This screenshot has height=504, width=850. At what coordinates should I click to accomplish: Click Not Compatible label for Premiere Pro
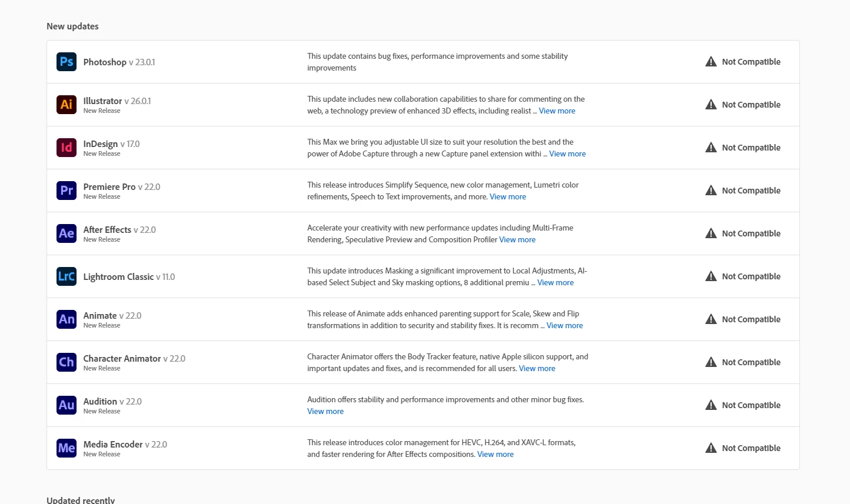click(x=751, y=191)
